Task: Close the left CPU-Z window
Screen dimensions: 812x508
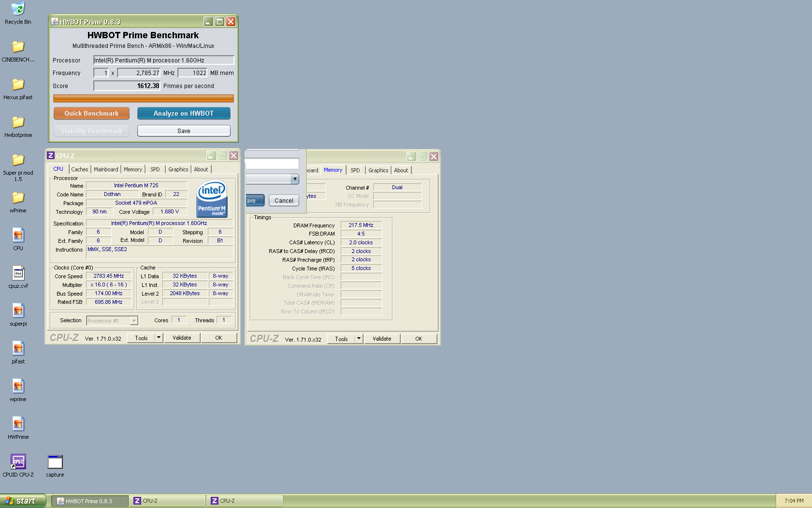Action: (x=233, y=155)
